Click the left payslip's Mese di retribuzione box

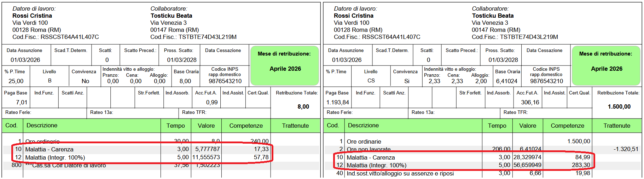pyautogui.click(x=284, y=65)
